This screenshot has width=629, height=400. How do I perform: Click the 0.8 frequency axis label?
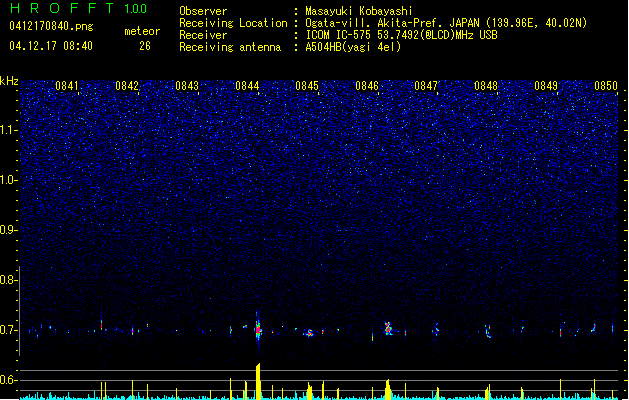[9, 280]
